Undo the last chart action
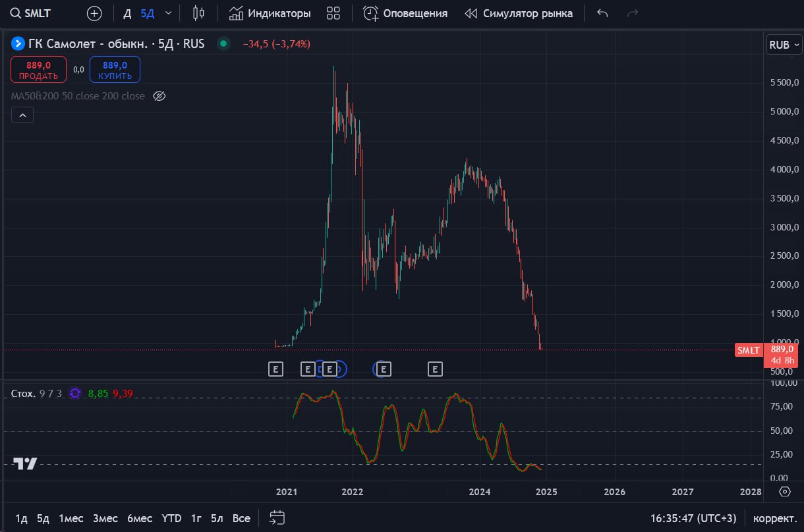 pyautogui.click(x=602, y=13)
